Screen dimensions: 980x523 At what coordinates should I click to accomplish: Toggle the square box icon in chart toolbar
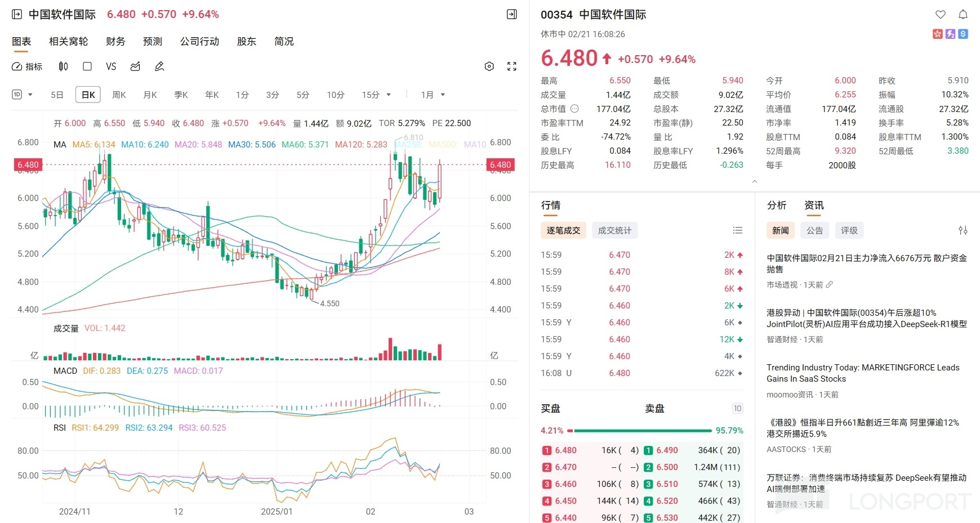click(x=87, y=66)
